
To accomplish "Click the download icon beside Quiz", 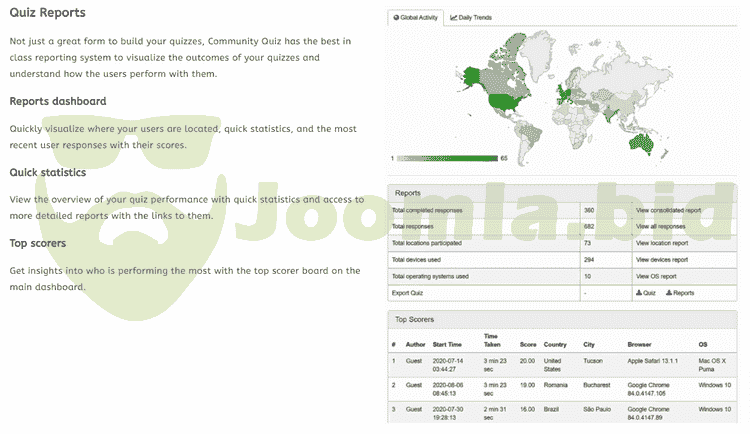I will click(x=639, y=293).
